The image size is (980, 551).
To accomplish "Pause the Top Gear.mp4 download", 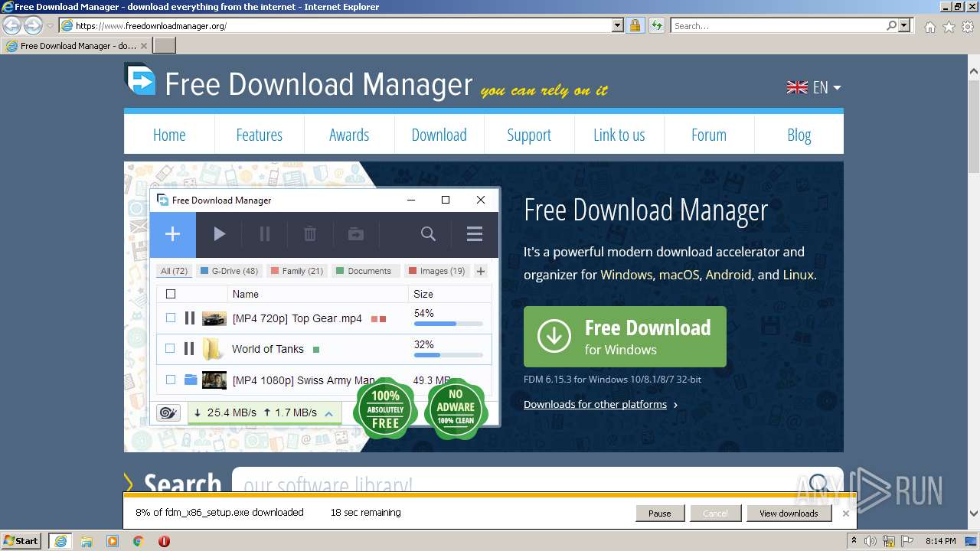I will (189, 318).
